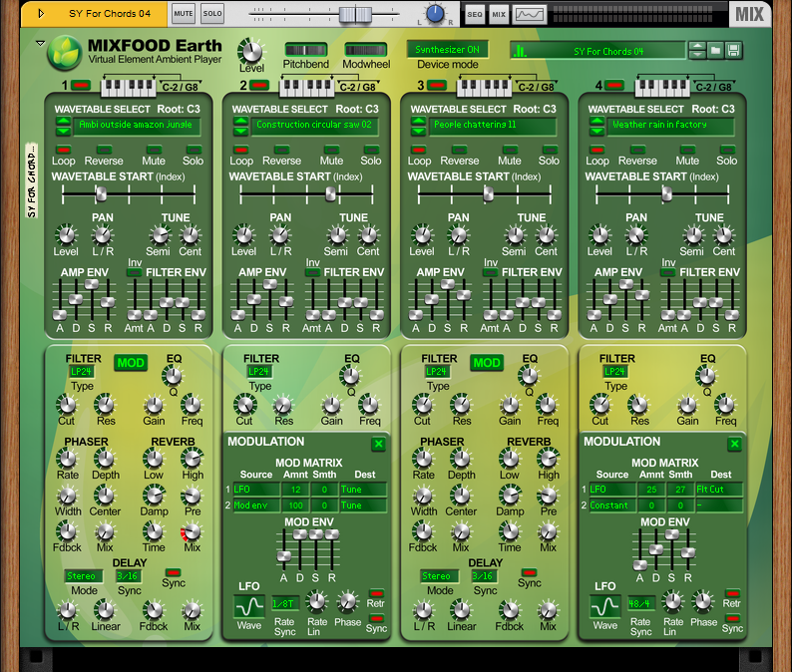Change layer 1 filter type LP24
This screenshot has height=672, width=792.
point(81,372)
